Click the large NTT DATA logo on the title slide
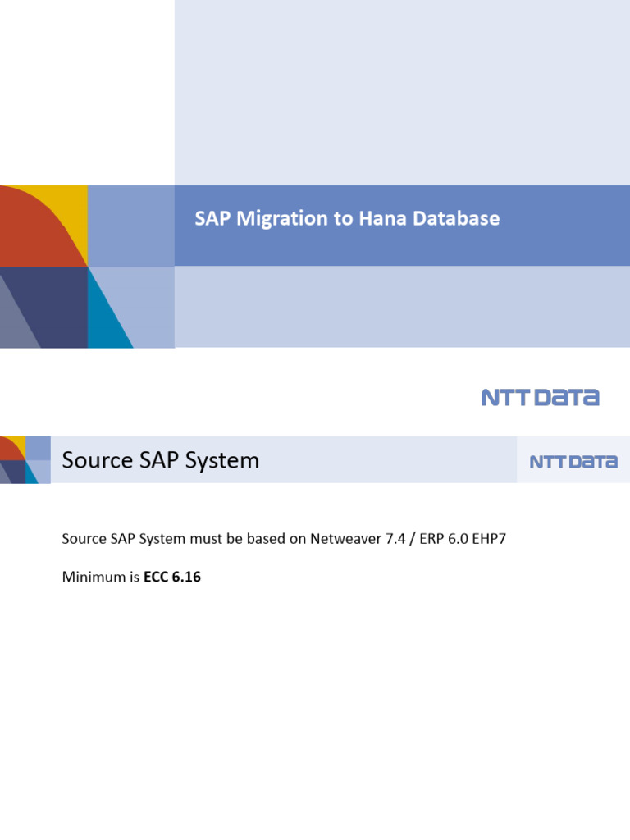The height and width of the screenshot is (840, 630). (x=540, y=398)
